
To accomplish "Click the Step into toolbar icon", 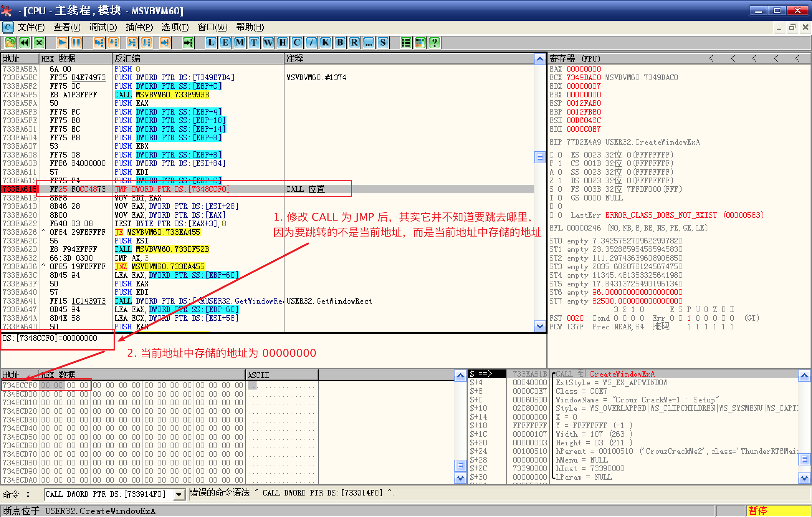I will (99, 43).
